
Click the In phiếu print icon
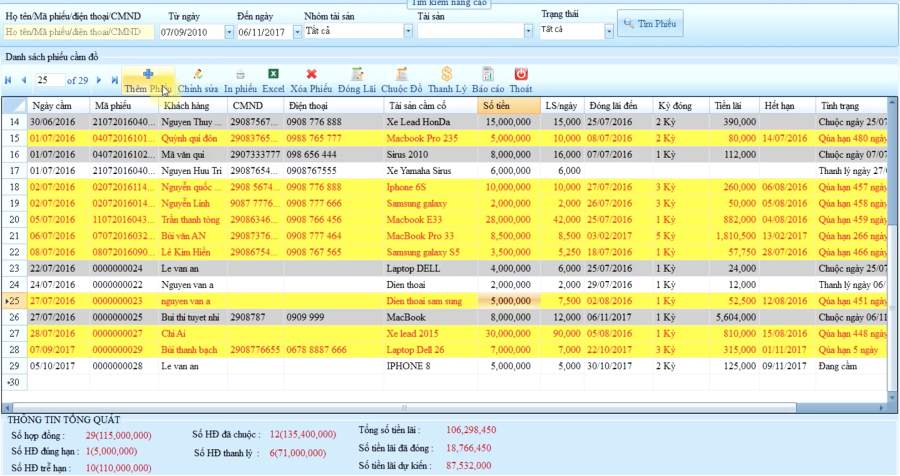[x=240, y=74]
